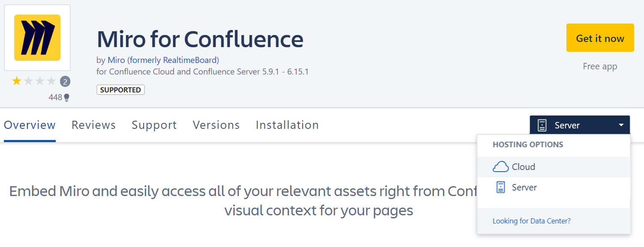
Task: Click the cloud icon in hosting options
Action: pyautogui.click(x=500, y=167)
